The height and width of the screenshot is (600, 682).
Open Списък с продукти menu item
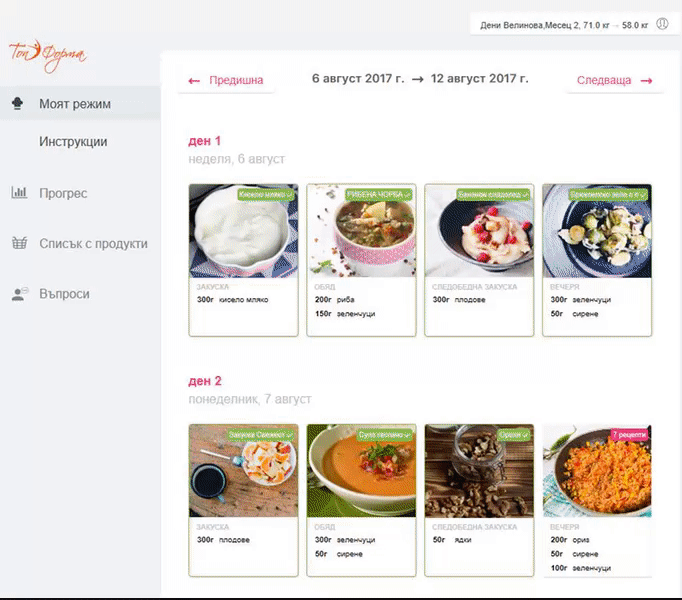point(94,244)
